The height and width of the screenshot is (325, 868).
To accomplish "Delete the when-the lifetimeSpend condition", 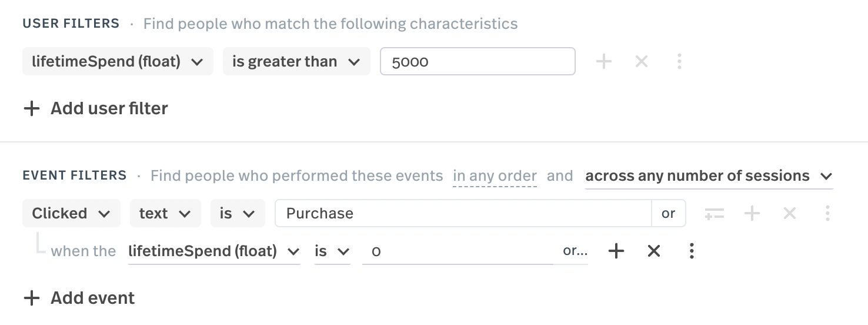I will coord(654,251).
